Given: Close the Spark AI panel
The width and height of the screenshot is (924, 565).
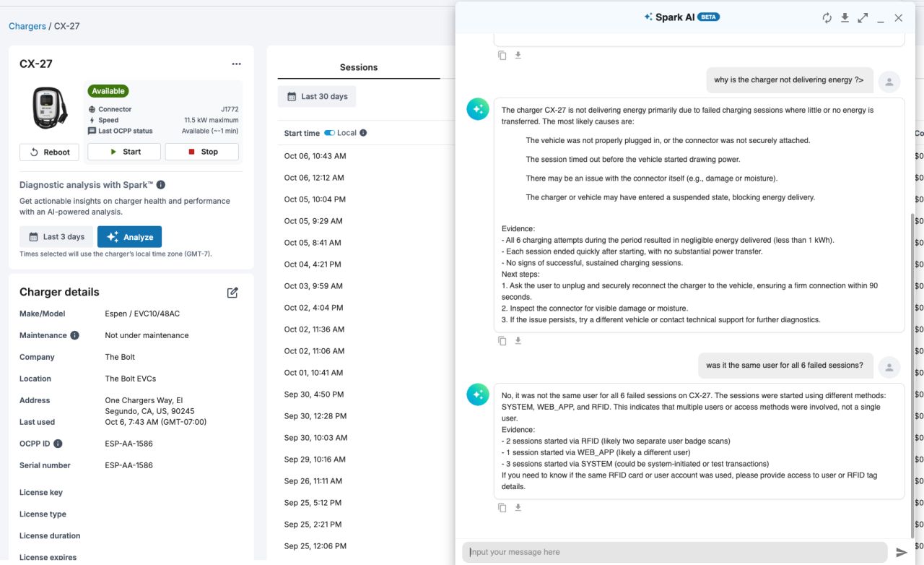Looking at the screenshot, I should (x=899, y=18).
